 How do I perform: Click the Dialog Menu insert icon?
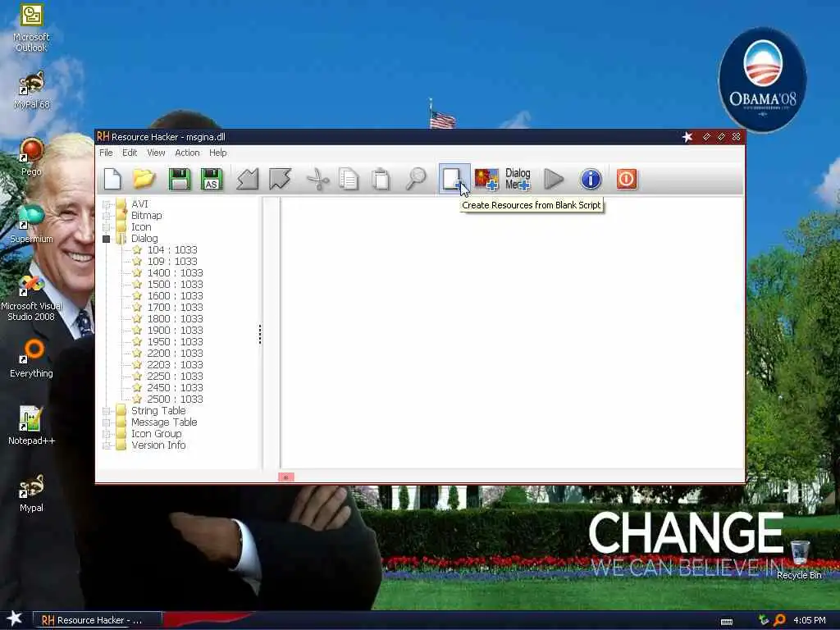[518, 179]
